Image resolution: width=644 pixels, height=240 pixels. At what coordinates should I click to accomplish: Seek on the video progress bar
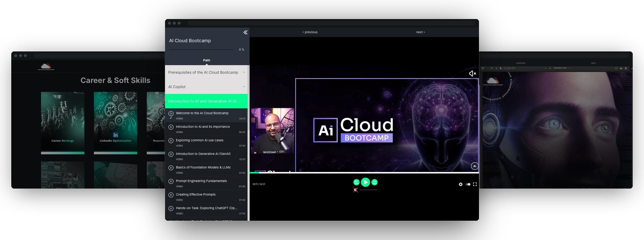(x=364, y=173)
